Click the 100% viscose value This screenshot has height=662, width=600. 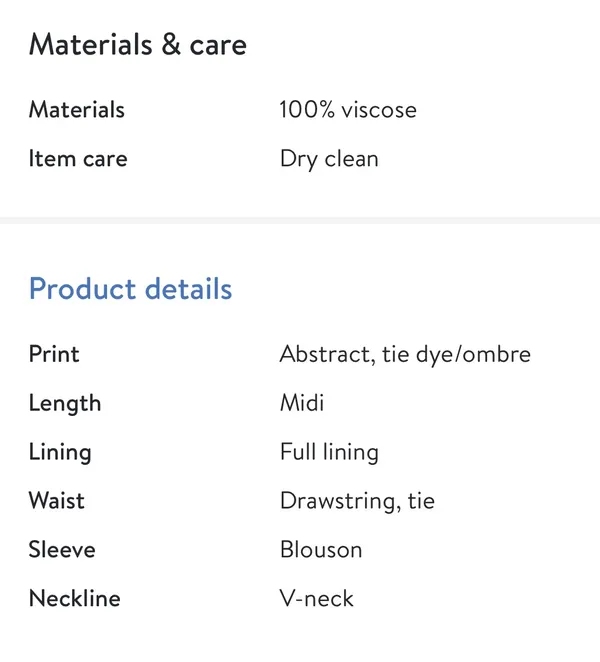348,110
